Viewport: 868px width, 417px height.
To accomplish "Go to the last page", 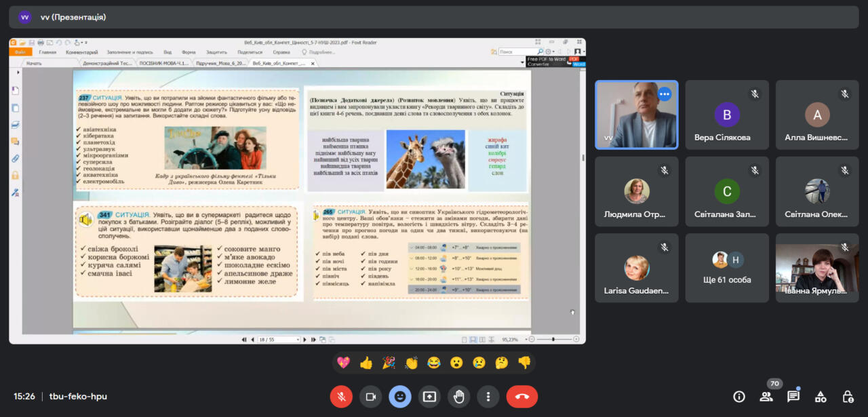I will pyautogui.click(x=313, y=339).
